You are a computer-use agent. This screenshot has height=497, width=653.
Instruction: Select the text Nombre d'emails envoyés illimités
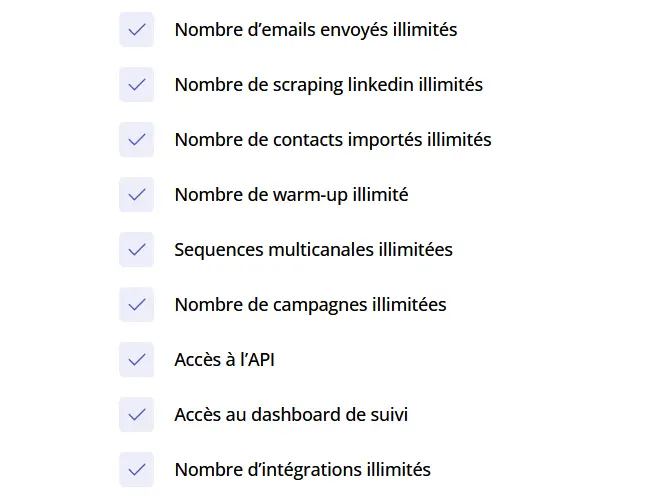pyautogui.click(x=316, y=30)
